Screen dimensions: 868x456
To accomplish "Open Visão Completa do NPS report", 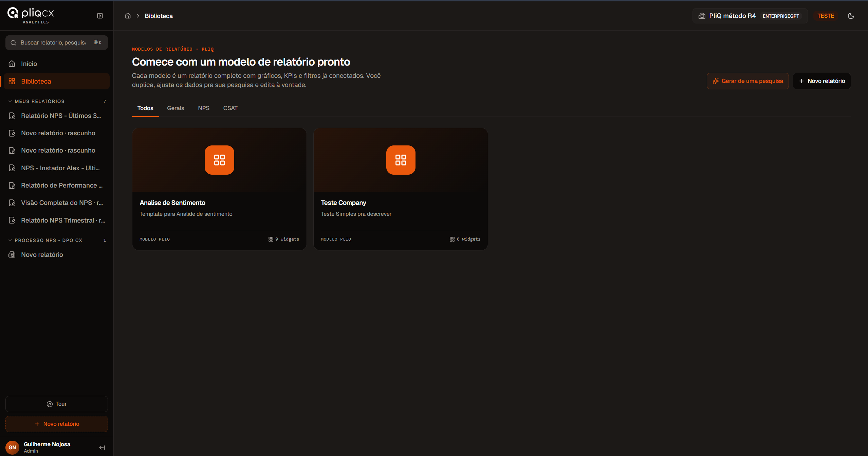I will 57,203.
